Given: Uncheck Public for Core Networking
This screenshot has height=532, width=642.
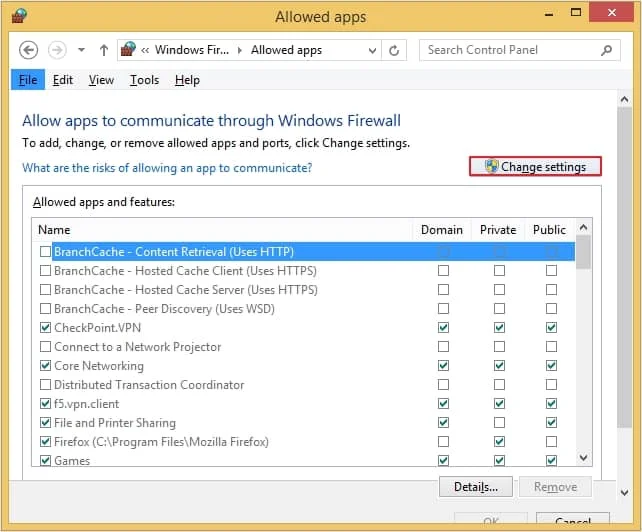Looking at the screenshot, I should [552, 365].
